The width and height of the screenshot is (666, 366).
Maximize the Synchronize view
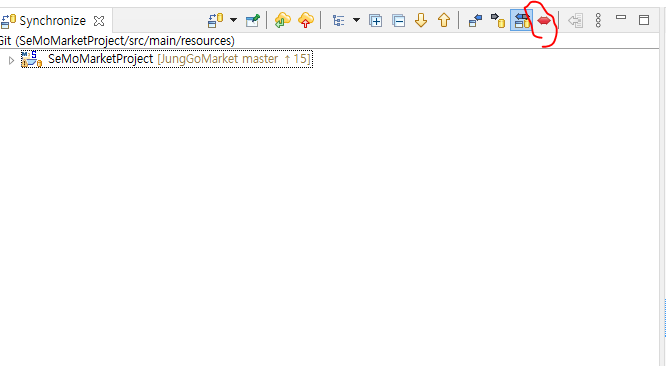tap(644, 20)
